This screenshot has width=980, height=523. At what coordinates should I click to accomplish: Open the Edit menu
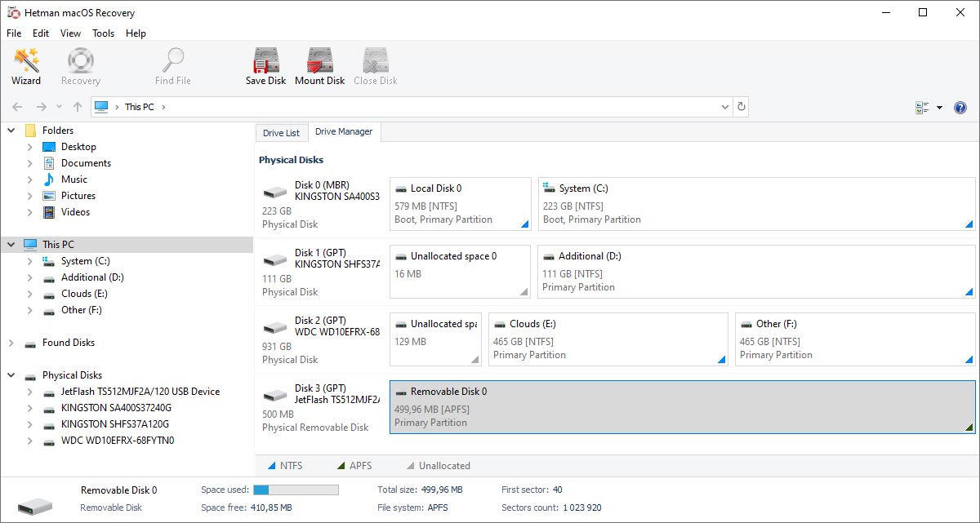(x=41, y=33)
